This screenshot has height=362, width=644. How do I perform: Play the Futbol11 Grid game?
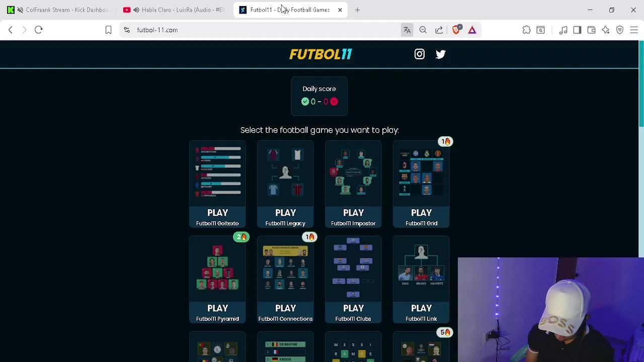coord(421,185)
